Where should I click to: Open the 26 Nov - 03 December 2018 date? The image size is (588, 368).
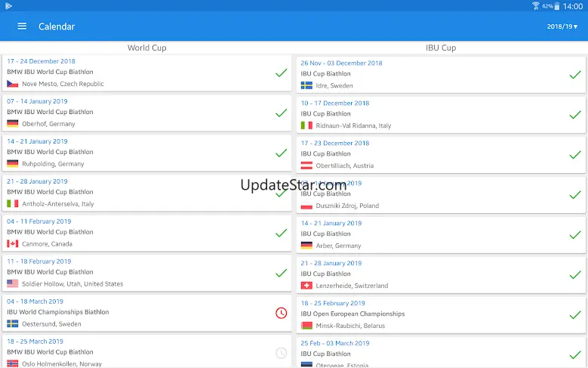coord(341,63)
